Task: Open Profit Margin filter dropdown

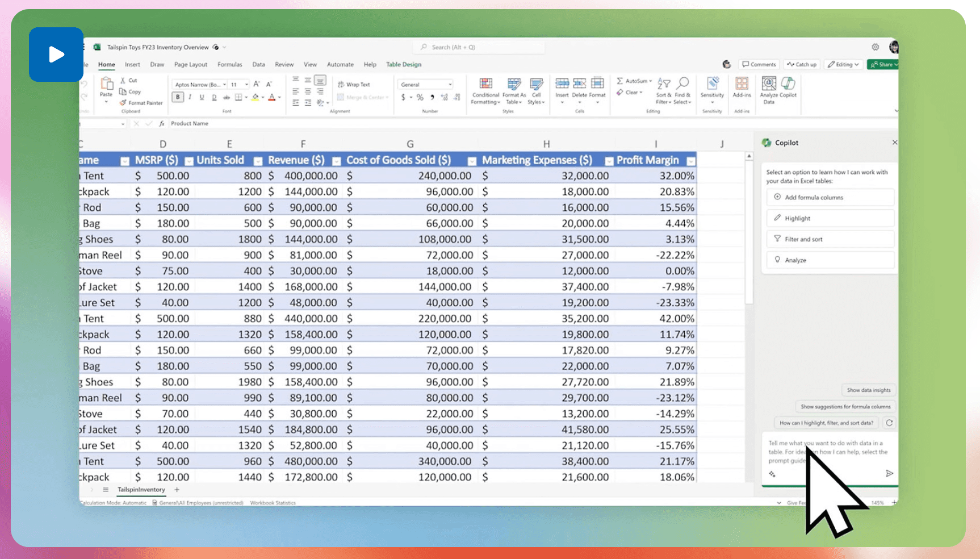Action: (690, 161)
